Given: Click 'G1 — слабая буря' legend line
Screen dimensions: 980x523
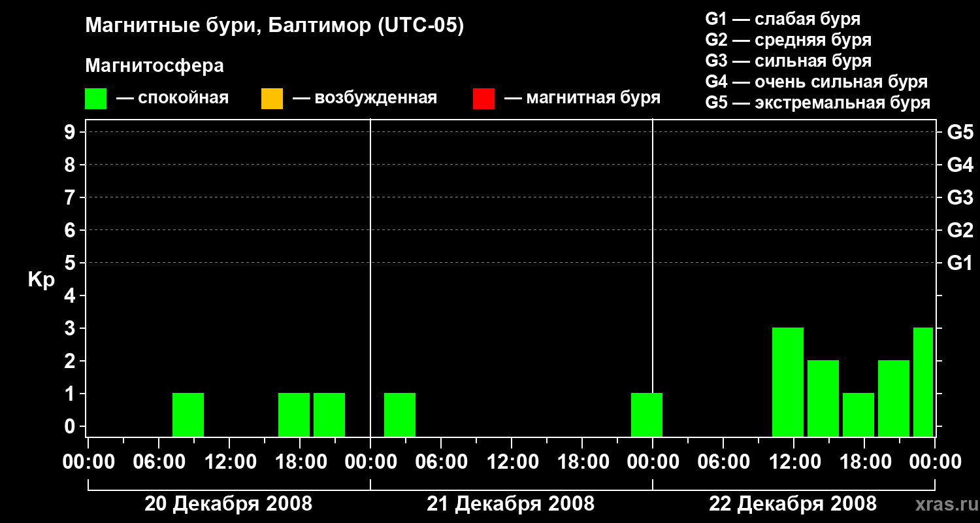Looking at the screenshot, I should [x=783, y=18].
